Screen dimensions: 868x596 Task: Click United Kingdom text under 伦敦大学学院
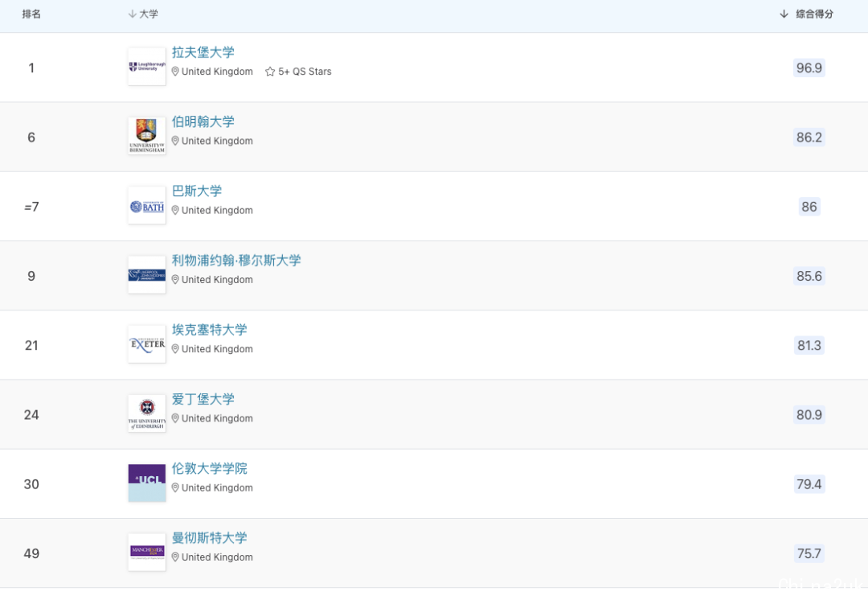coord(217,488)
